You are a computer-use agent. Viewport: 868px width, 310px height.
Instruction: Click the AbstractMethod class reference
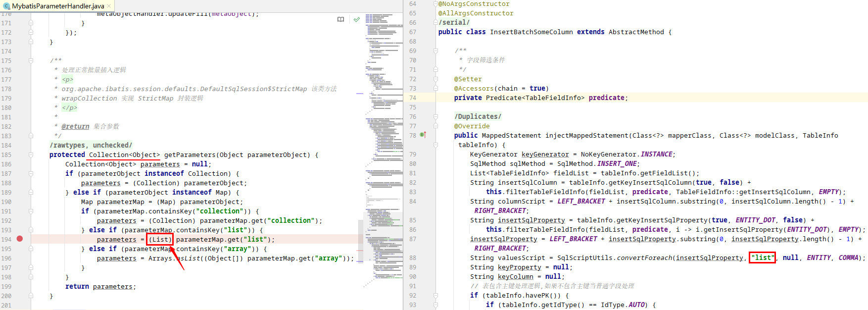[x=636, y=32]
